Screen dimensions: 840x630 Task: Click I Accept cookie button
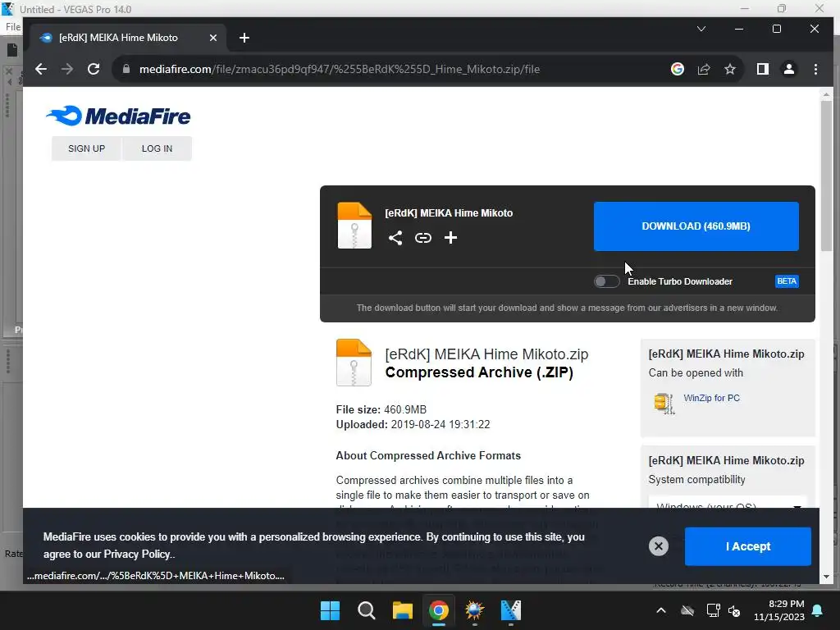pyautogui.click(x=748, y=546)
